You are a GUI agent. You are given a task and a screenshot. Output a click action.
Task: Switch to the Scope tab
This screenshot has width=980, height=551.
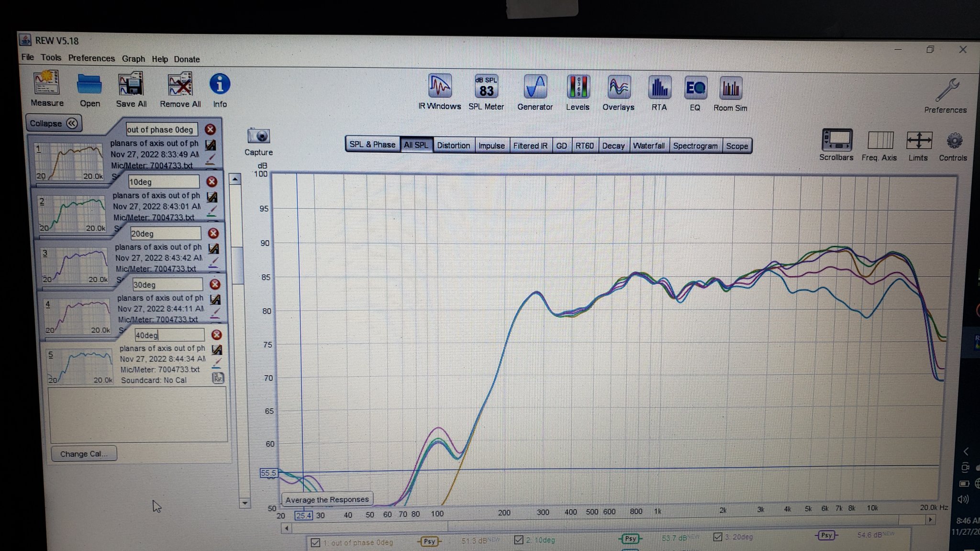(737, 146)
